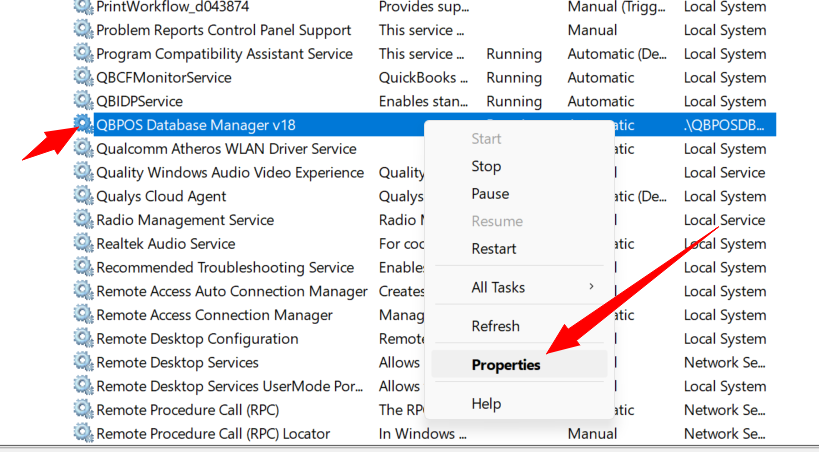819x452 pixels.
Task: Click the greyed Resume menu entry
Action: tap(497, 221)
